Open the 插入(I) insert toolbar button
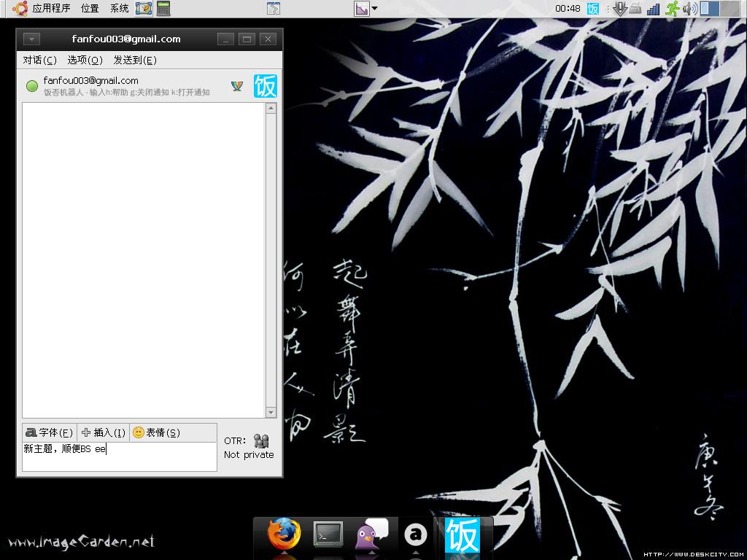Viewport: 747px width, 560px height. [x=104, y=432]
